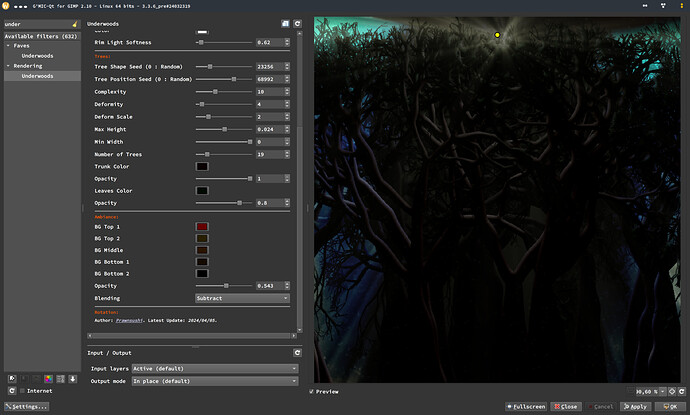
Task: Click the color selection mode icon below filter list
Action: pyautogui.click(x=47, y=378)
